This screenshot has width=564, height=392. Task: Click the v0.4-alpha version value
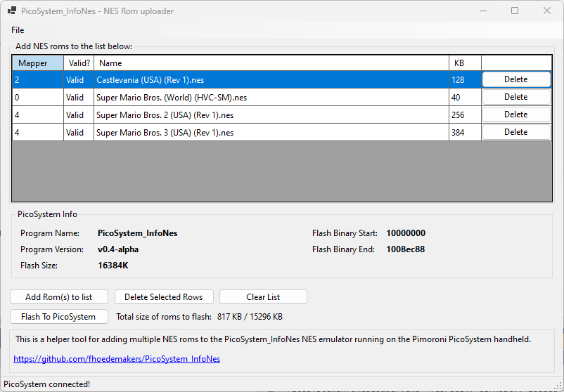(x=118, y=249)
